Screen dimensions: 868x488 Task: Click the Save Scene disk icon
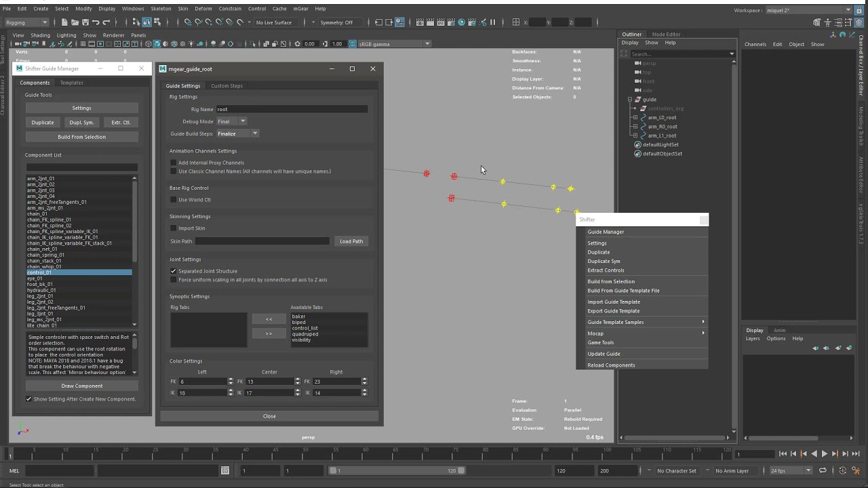[85, 22]
